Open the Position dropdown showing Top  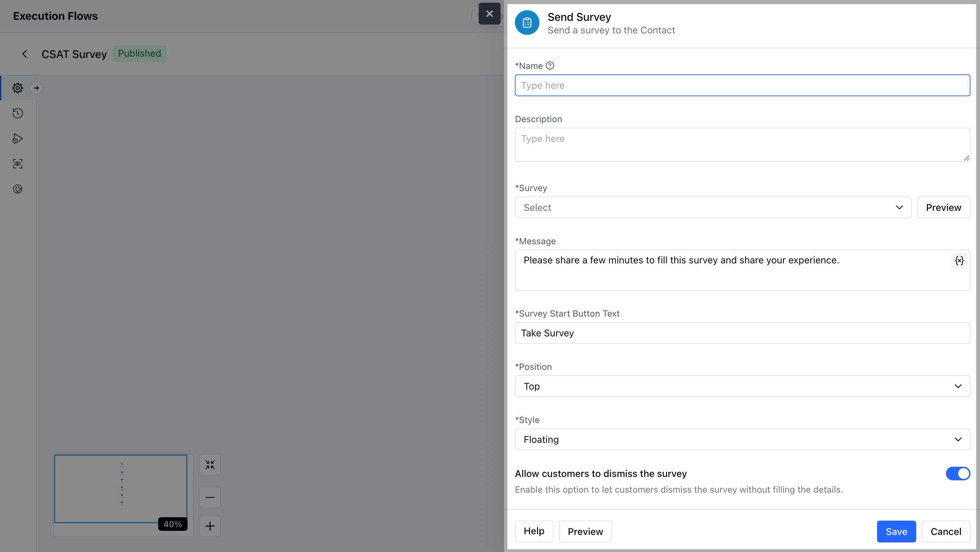click(742, 387)
